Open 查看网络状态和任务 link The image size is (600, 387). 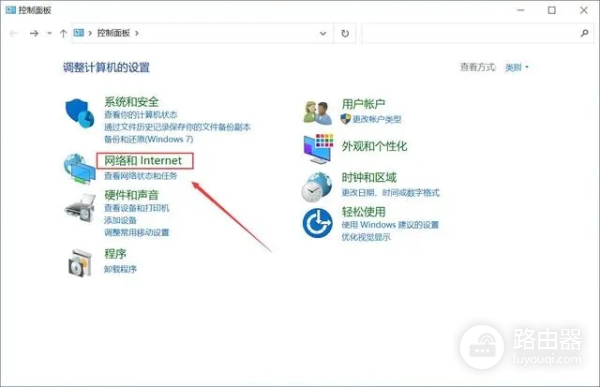coord(140,176)
